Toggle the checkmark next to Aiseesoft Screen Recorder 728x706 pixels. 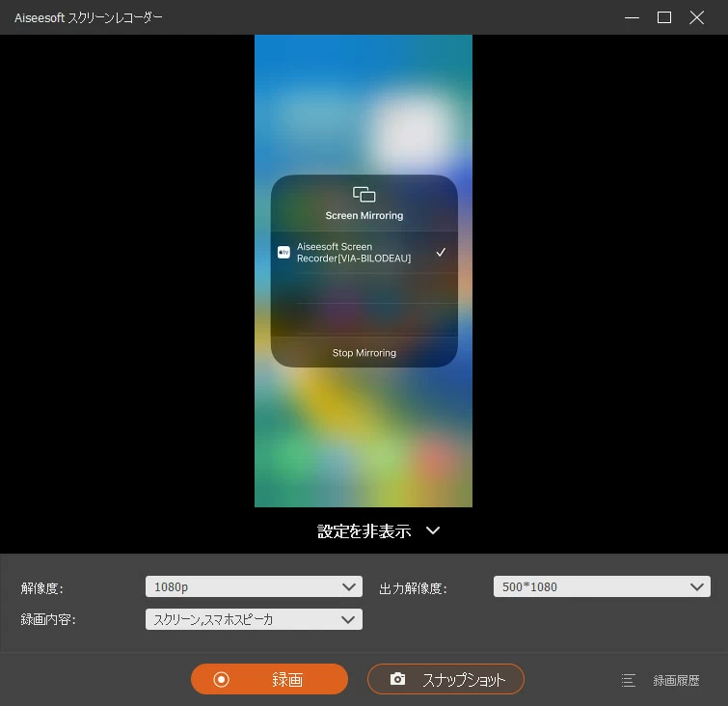click(x=441, y=253)
